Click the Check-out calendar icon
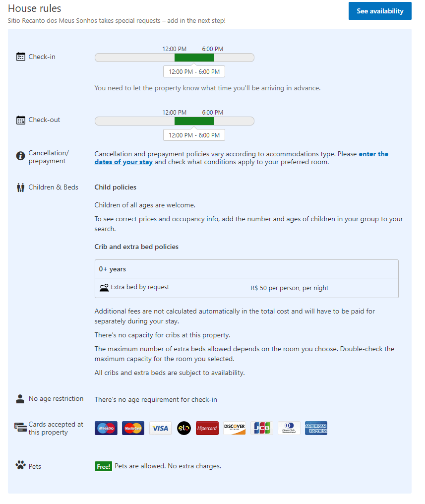The width and height of the screenshot is (425, 504). click(21, 120)
